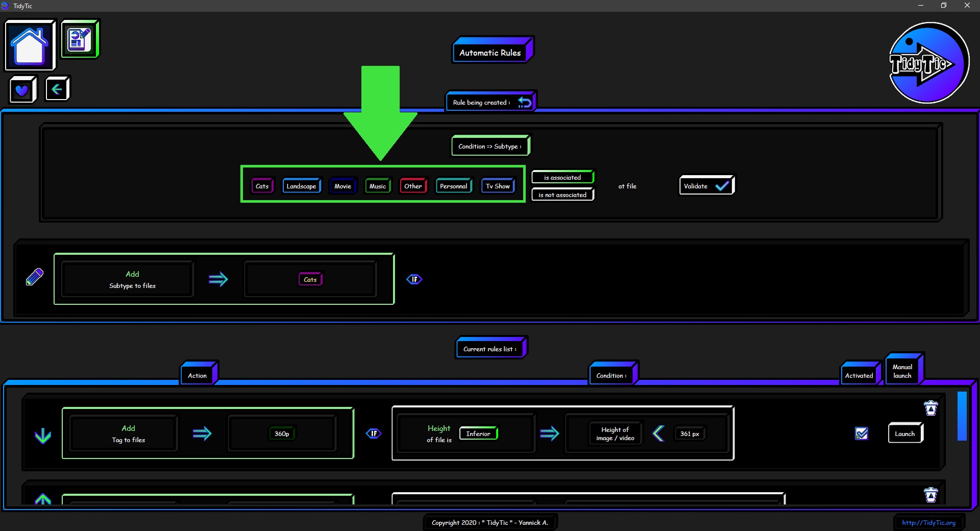Click the Cats tag in rule being created
This screenshot has width=980, height=531.
pyautogui.click(x=310, y=279)
